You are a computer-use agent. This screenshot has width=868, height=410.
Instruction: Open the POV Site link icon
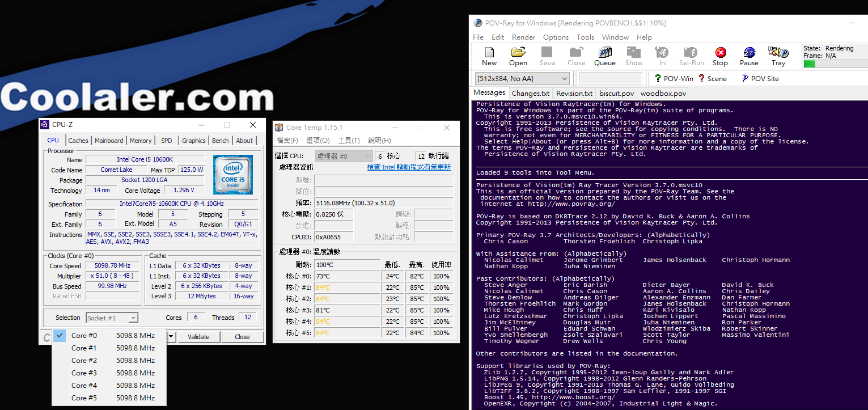[745, 78]
